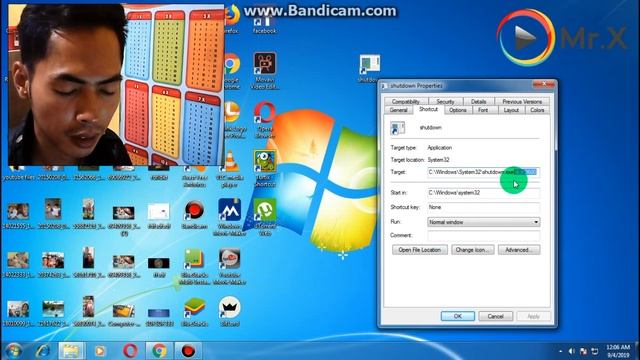
Task: Open Advanced shortcut properties
Action: 519,250
